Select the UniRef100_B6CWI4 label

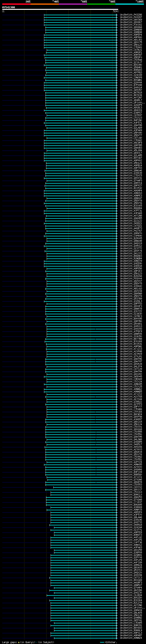(x=131, y=414)
